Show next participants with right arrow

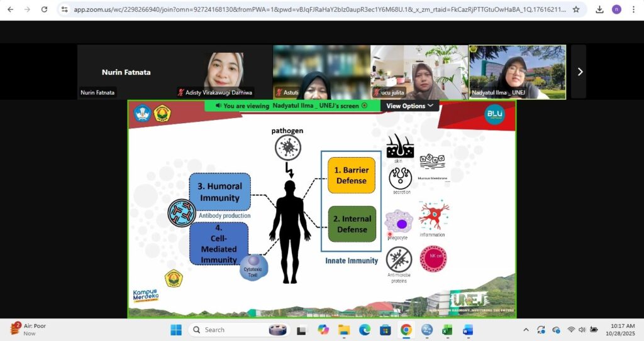[579, 72]
